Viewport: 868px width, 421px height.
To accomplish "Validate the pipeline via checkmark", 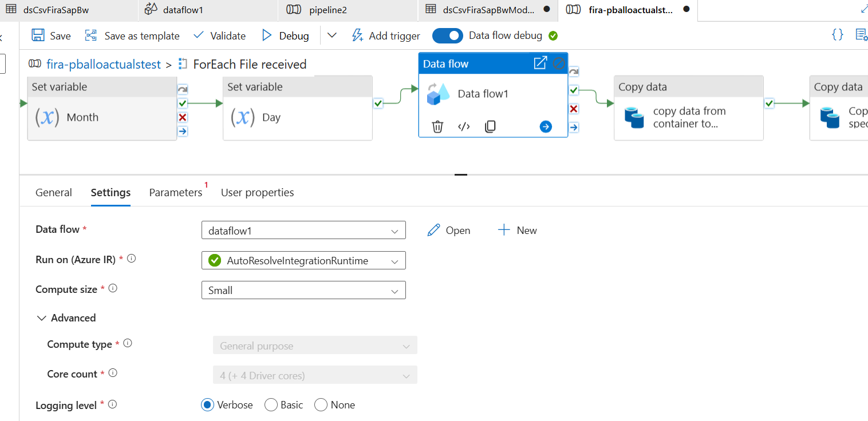I will tap(199, 35).
